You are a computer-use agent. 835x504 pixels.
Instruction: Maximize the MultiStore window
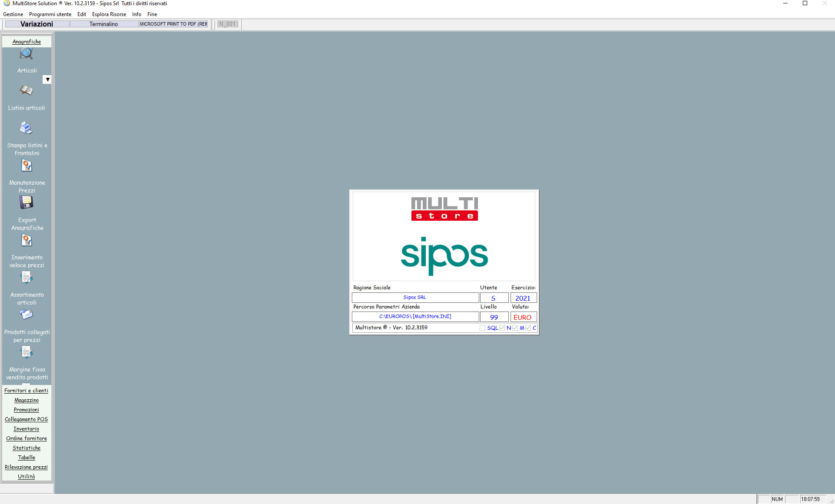tap(805, 3)
